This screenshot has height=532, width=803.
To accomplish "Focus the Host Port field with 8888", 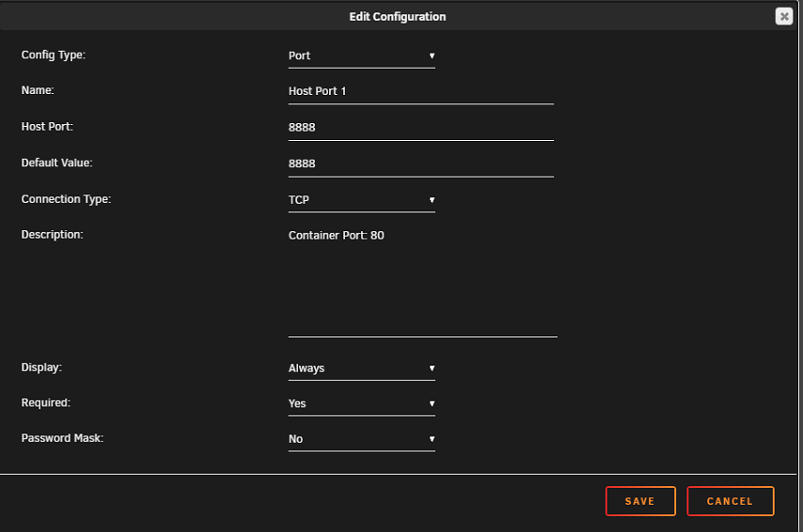I will 421,128.
